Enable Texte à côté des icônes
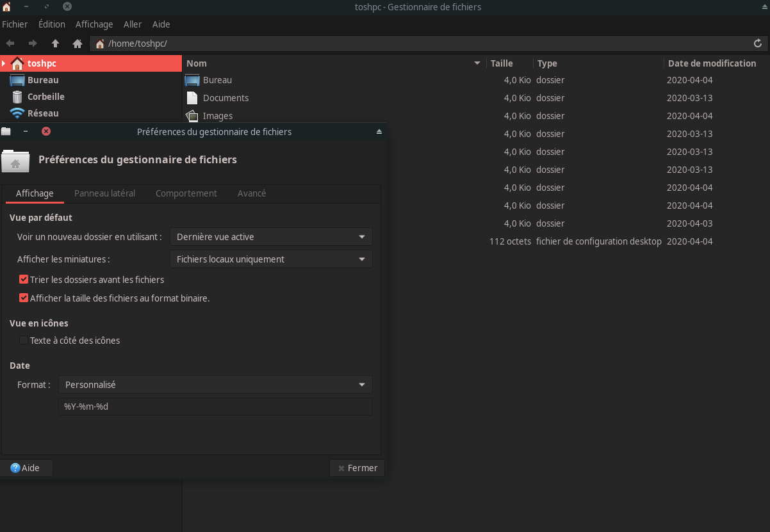Screen dimensions: 770x532 pos(24,341)
